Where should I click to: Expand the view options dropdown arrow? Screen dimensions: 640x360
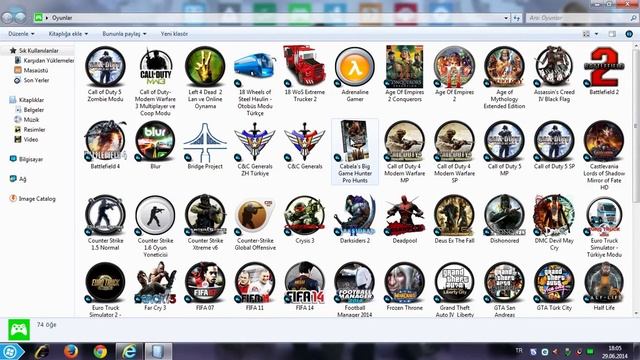coord(596,34)
